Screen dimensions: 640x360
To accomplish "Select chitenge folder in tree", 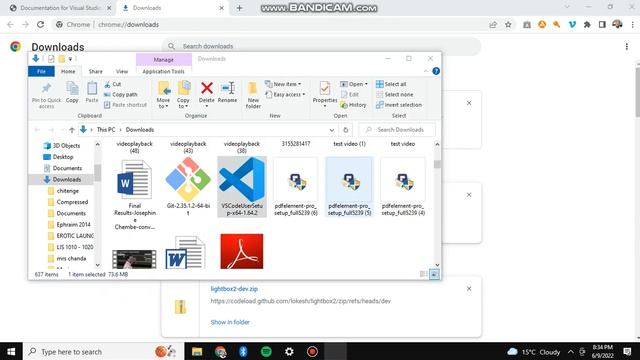I will pyautogui.click(x=63, y=191).
